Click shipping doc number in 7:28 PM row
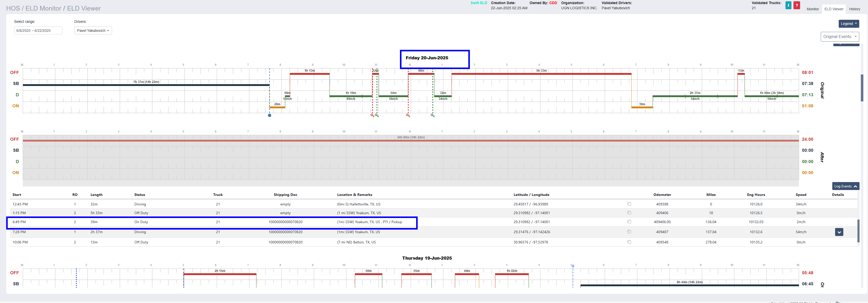 [x=285, y=232]
